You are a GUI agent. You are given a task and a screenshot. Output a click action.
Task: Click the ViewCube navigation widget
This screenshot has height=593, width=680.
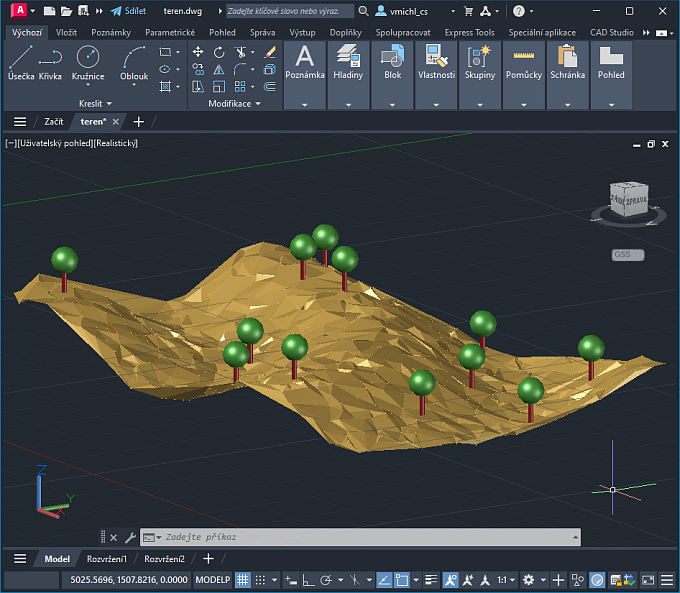click(x=629, y=199)
